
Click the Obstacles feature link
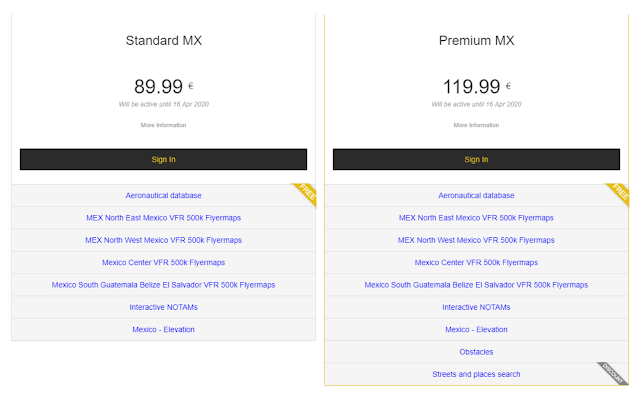coord(476,352)
